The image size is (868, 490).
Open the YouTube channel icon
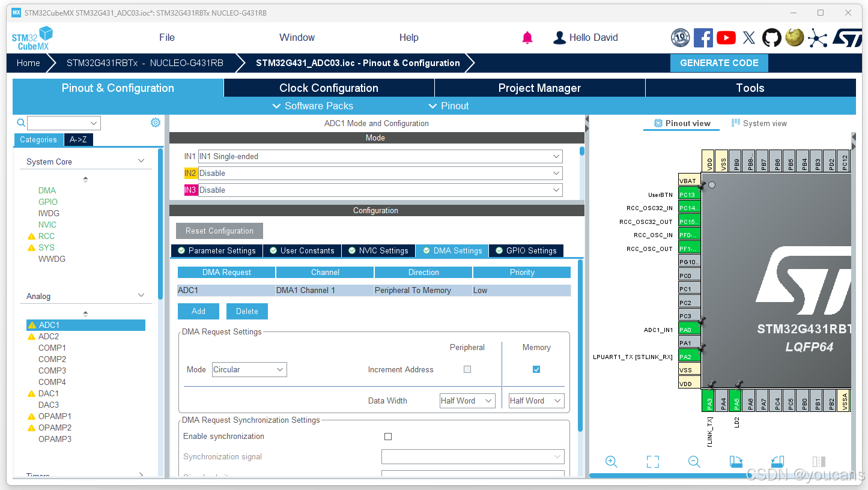[726, 38]
